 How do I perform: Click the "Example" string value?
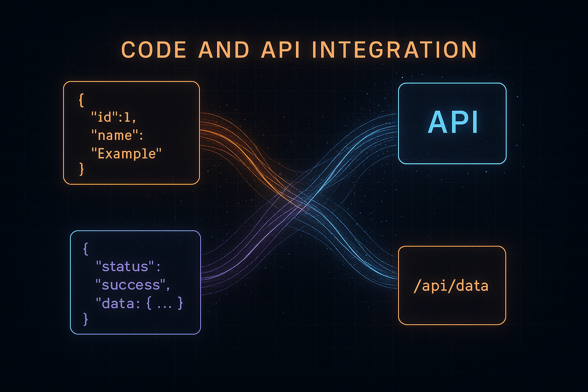(x=126, y=154)
